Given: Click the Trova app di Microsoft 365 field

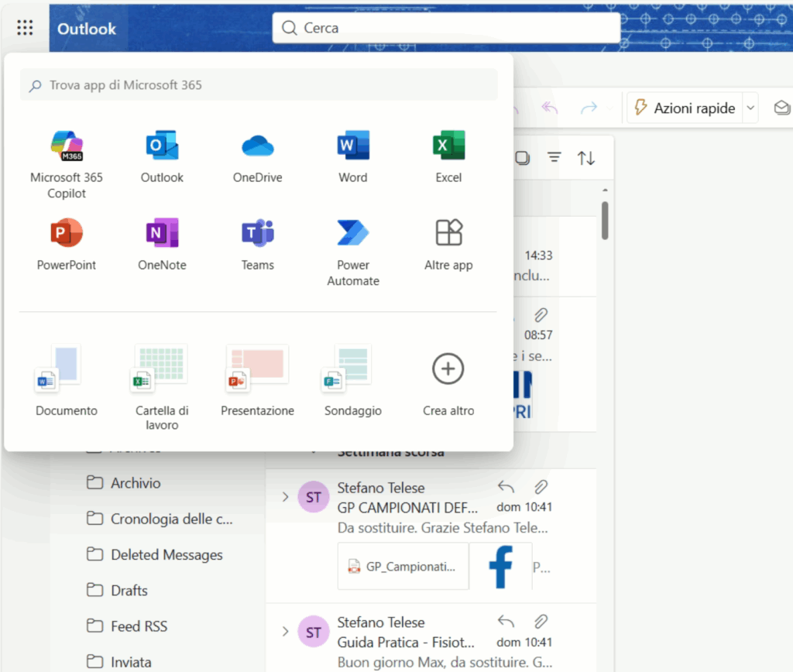Looking at the screenshot, I should (x=259, y=85).
